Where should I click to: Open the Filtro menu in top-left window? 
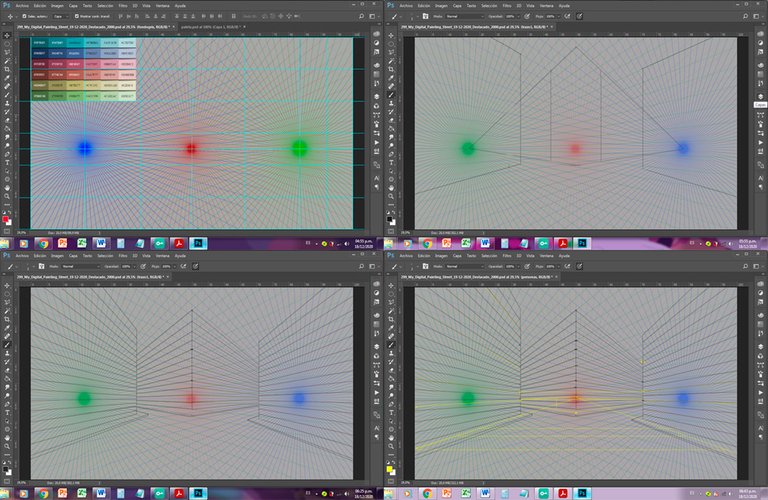click(x=123, y=6)
